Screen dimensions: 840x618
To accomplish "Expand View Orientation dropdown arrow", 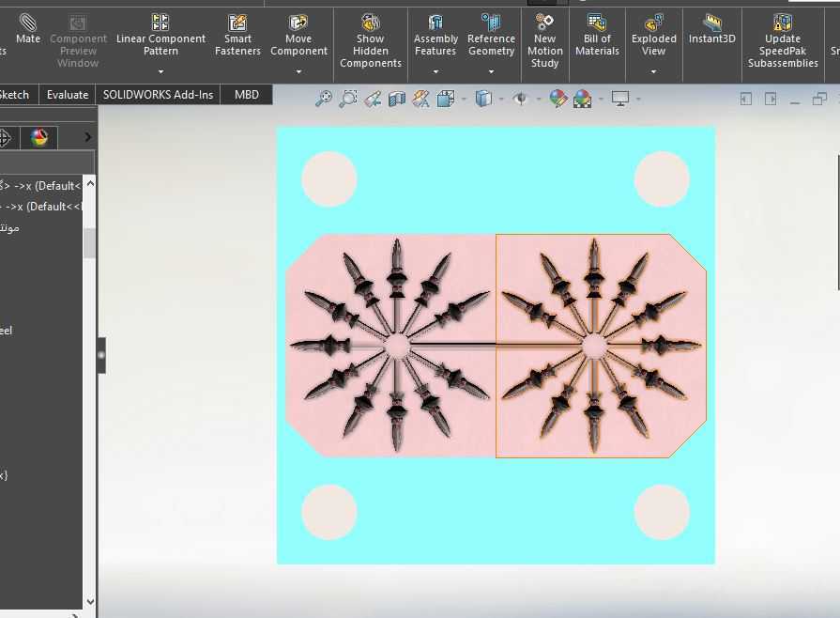I will (x=464, y=100).
